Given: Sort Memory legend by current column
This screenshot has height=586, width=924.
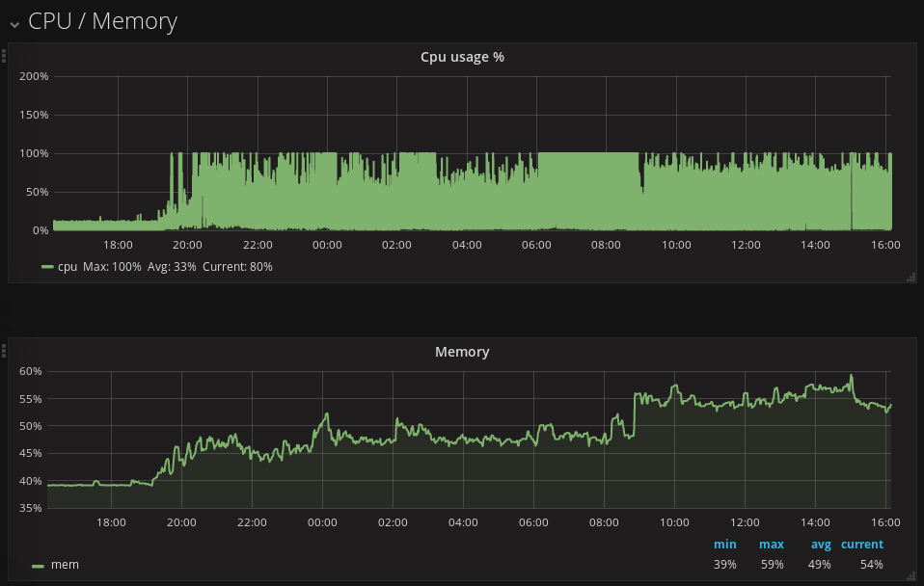Looking at the screenshot, I should pyautogui.click(x=862, y=545).
